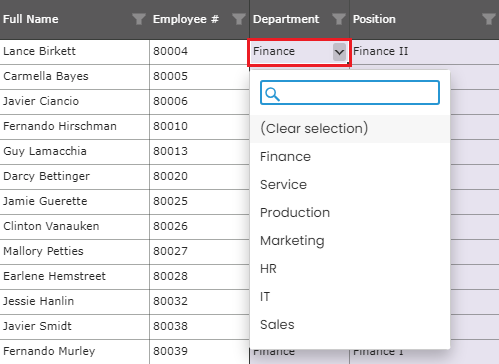Viewport: 499px width, 364px height.
Task: Select Marketing from the dropdown list
Action: [x=350, y=241]
